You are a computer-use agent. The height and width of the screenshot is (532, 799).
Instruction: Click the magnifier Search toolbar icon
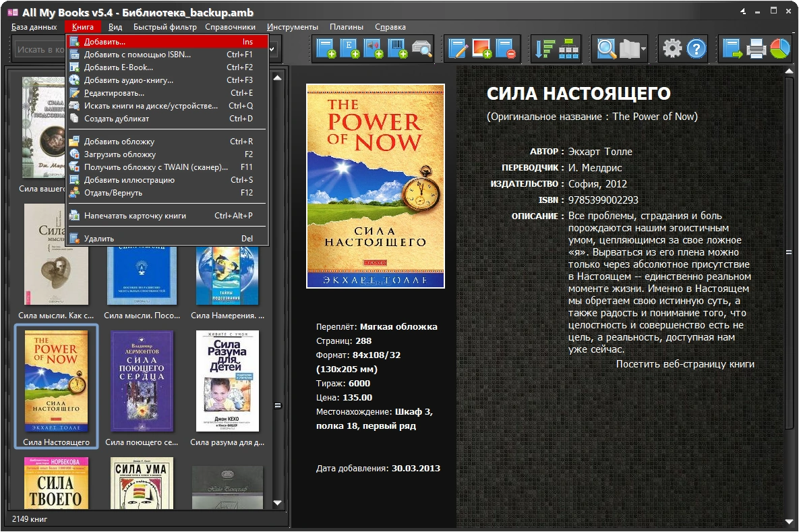click(606, 49)
